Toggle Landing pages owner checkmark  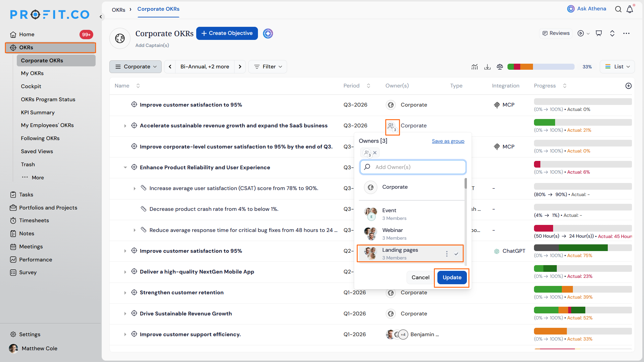pos(456,254)
